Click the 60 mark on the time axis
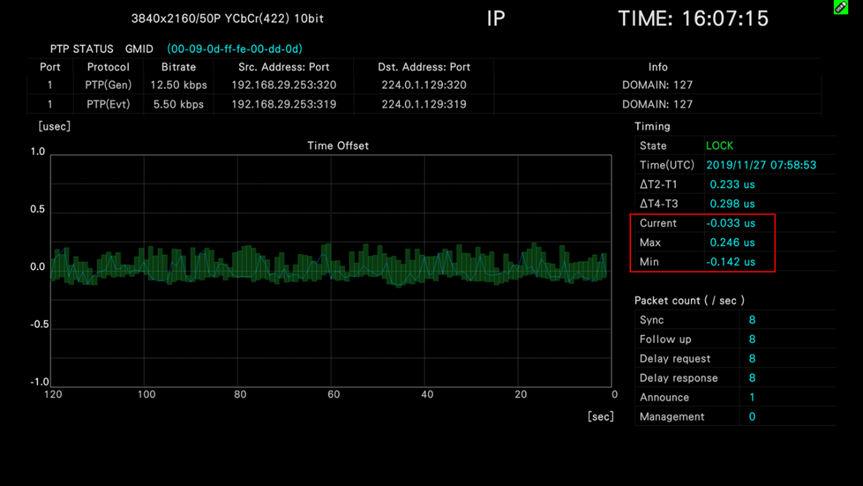 (x=334, y=395)
